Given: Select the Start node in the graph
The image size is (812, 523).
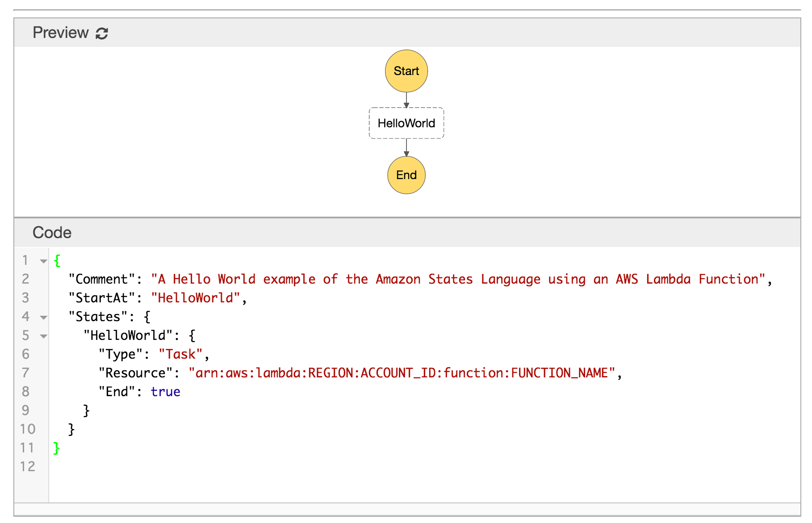Looking at the screenshot, I should coord(406,71).
